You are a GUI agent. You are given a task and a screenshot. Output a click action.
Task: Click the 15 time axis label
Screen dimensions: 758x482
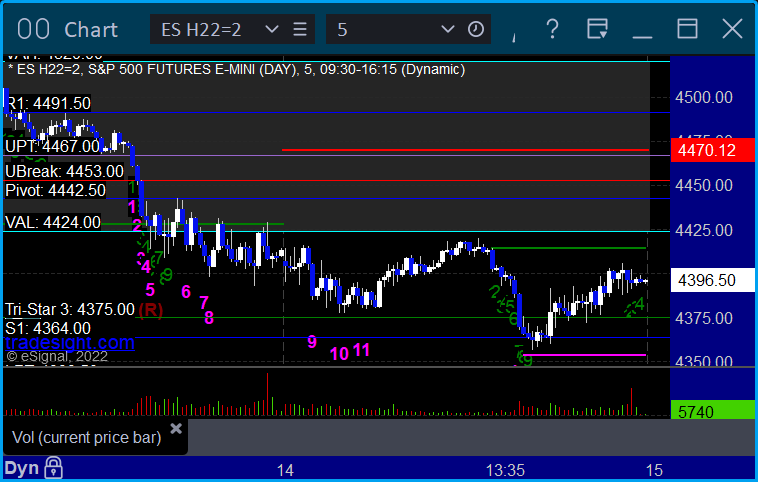pos(654,470)
